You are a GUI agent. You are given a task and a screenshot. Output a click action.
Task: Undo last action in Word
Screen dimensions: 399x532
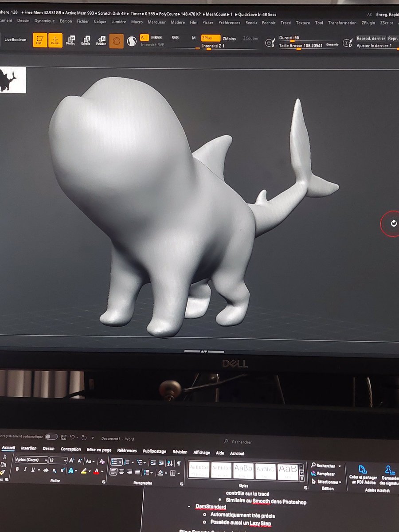(72, 438)
